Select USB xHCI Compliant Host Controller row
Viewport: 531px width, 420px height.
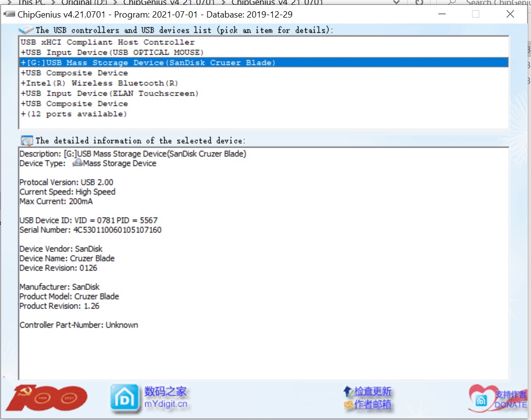[264, 42]
